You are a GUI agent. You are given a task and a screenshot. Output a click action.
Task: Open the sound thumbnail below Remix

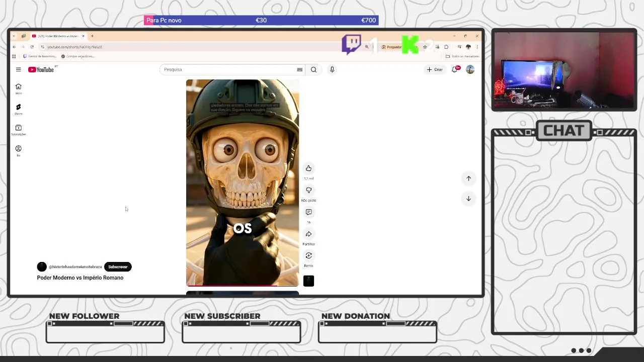308,281
